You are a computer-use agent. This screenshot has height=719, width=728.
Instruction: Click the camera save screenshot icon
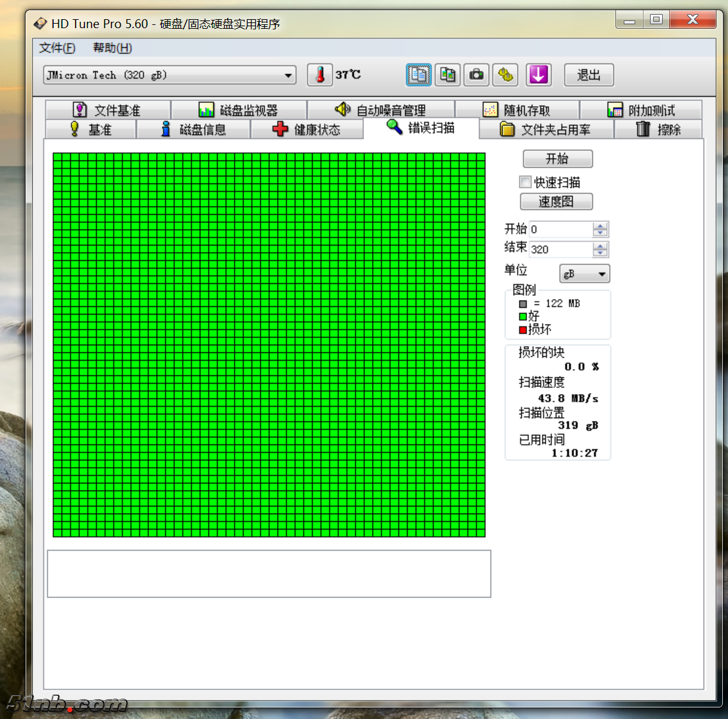point(477,75)
